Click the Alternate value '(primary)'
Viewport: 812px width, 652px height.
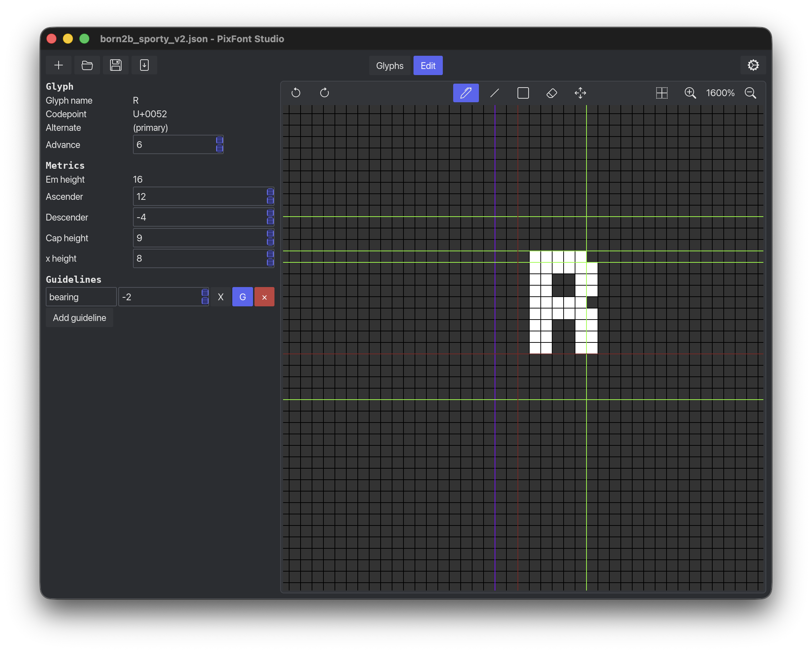pos(151,128)
